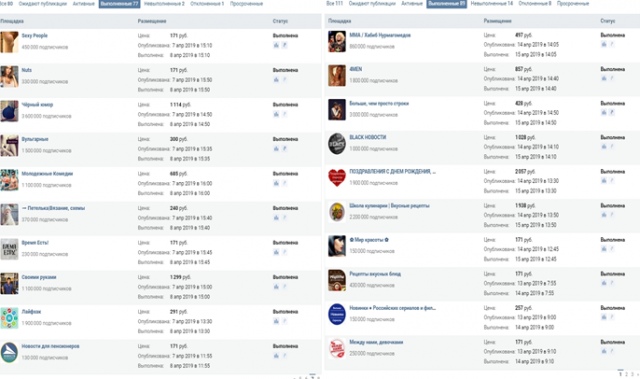Select the right Ожидают публикации tab
Screen dimensions: 640x379
point(372,4)
